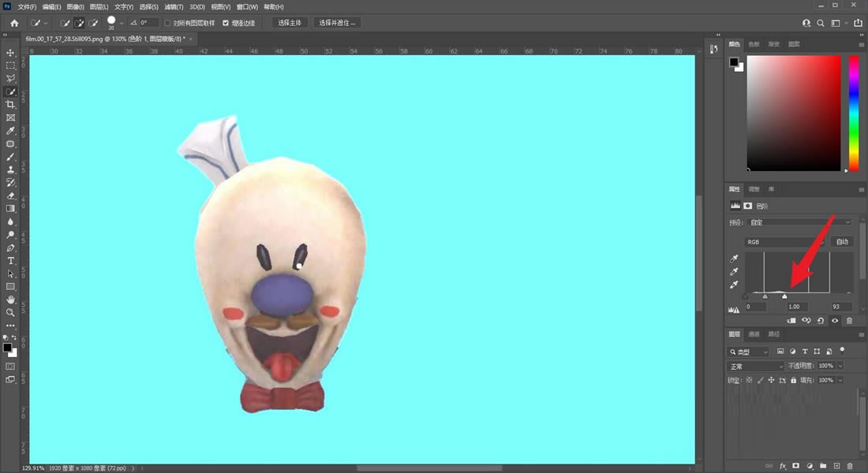The height and width of the screenshot is (473, 868).
Task: Add a layer mask in Layers panel
Action: [796, 467]
